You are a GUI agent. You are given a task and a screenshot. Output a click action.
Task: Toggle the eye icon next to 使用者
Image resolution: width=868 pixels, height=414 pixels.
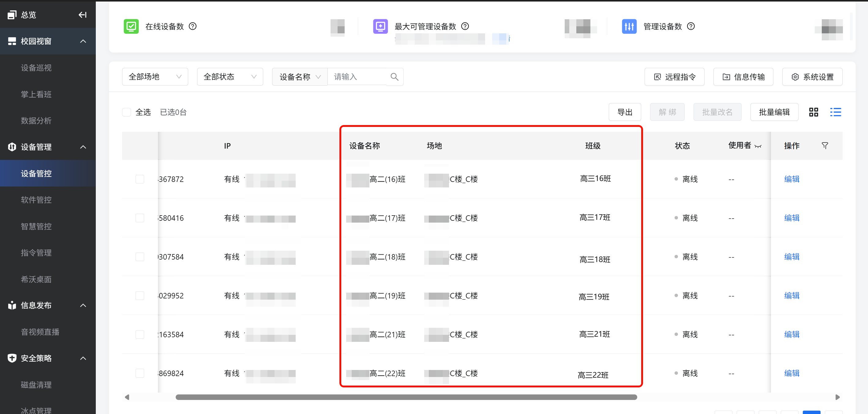758,146
